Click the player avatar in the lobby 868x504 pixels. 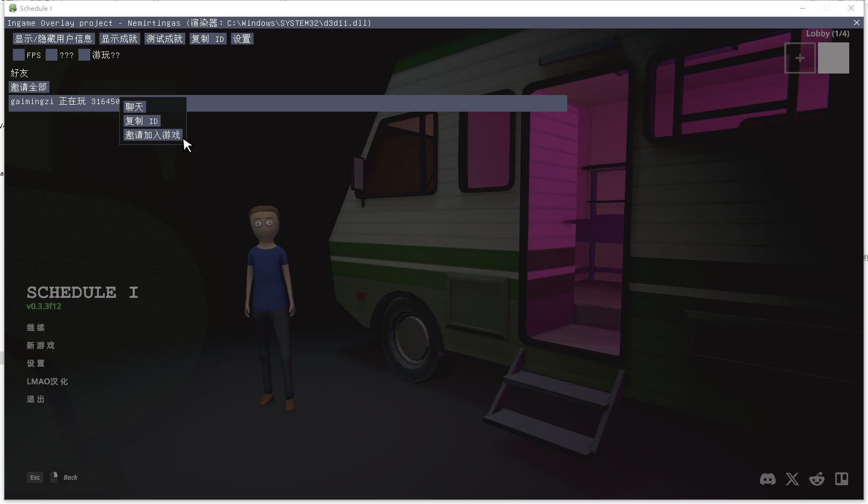click(833, 58)
